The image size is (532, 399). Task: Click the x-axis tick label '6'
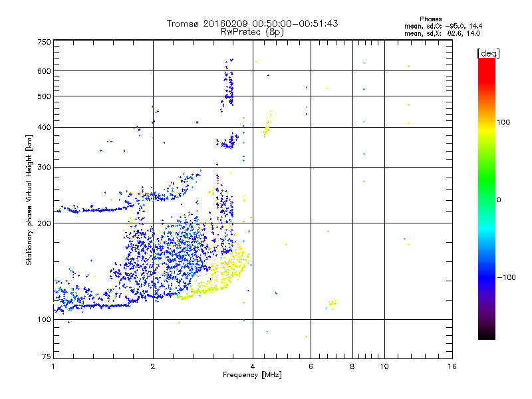[311, 366]
